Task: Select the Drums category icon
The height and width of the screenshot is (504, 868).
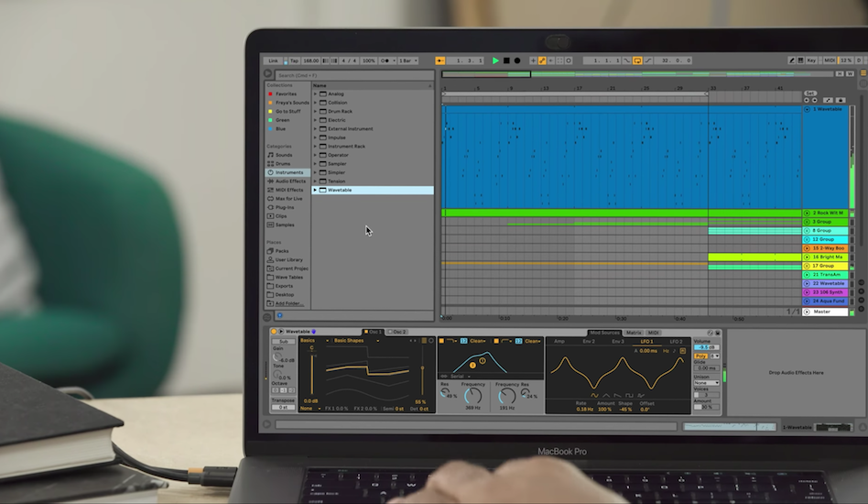Action: point(269,164)
